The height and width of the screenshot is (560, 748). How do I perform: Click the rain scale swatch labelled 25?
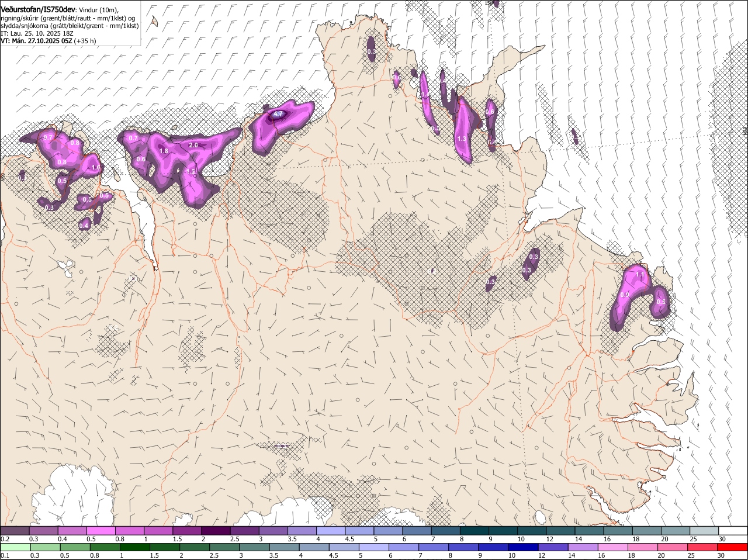coord(703,547)
